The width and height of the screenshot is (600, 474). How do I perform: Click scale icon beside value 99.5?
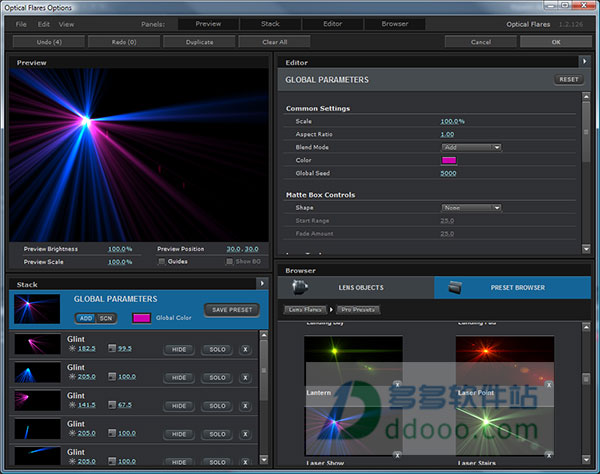coord(112,348)
